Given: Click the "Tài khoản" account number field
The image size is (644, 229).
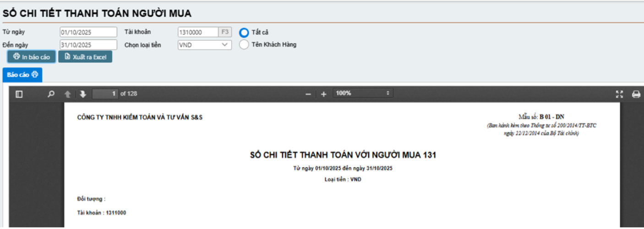Looking at the screenshot, I should [x=197, y=32].
